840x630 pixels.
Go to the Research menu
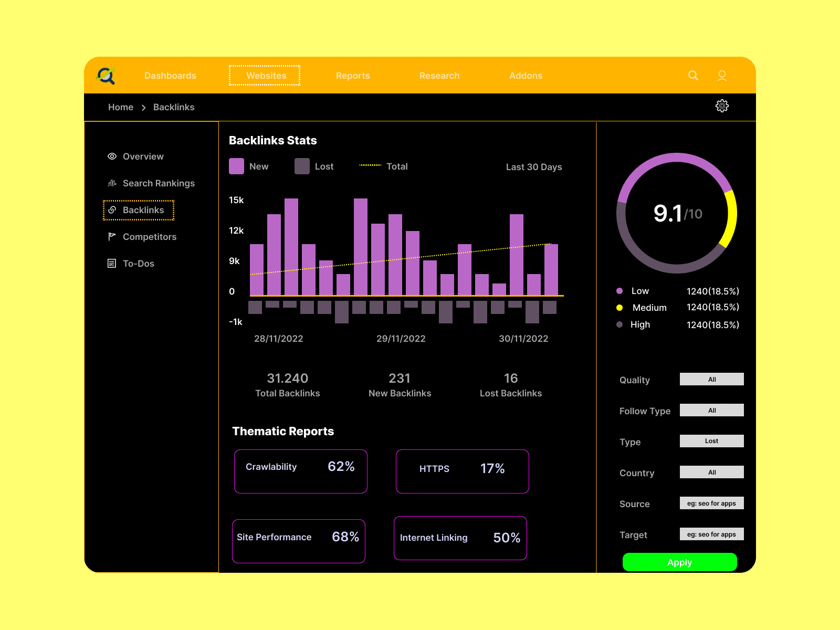pos(439,76)
